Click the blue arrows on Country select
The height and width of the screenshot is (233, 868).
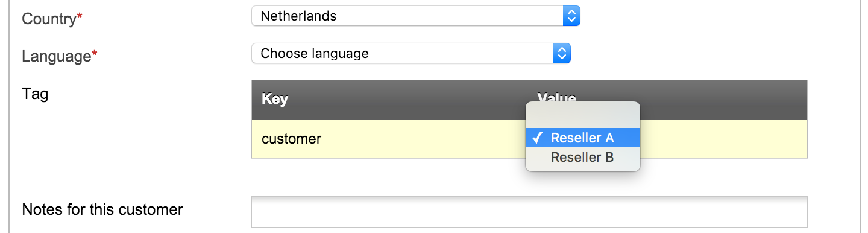tap(571, 16)
